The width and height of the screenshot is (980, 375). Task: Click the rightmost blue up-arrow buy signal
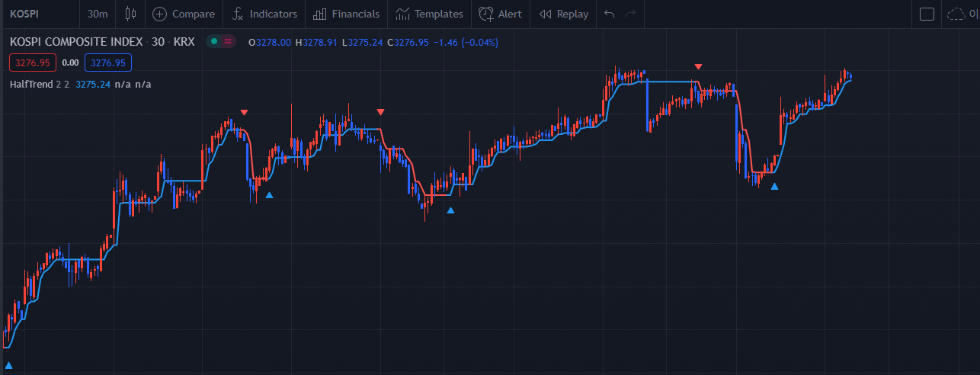click(x=774, y=186)
